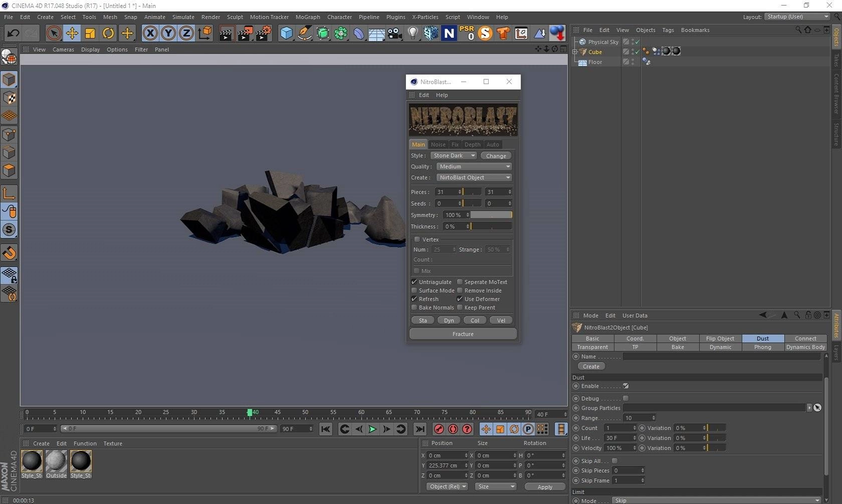The width and height of the screenshot is (842, 504).
Task: Enable Remove Inside checkbox
Action: point(460,291)
